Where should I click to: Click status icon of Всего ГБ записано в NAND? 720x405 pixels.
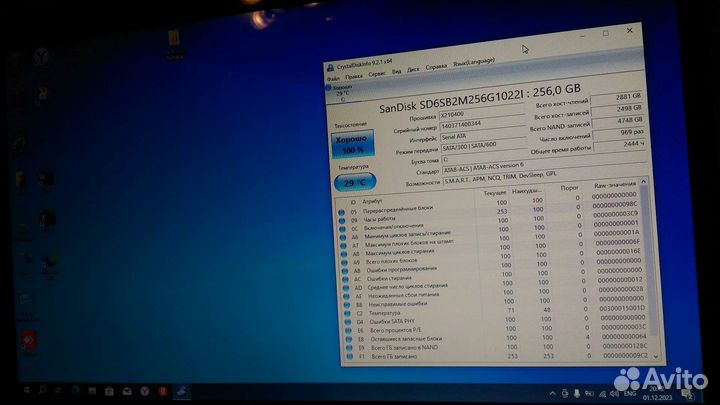[x=349, y=348]
